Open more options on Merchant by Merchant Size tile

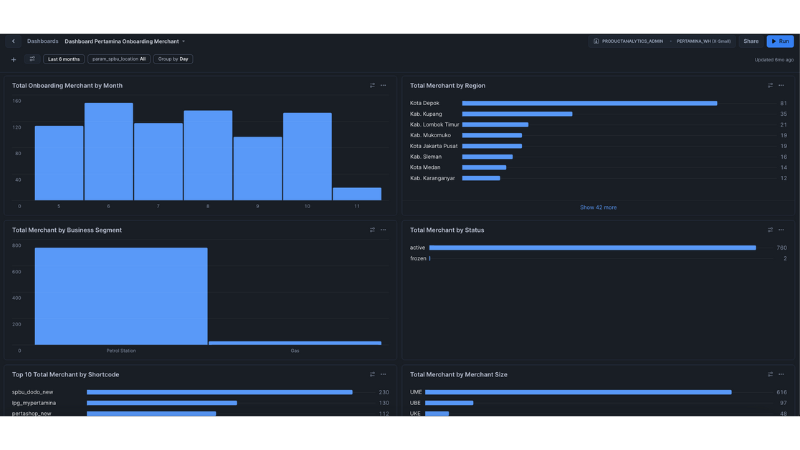click(x=781, y=374)
